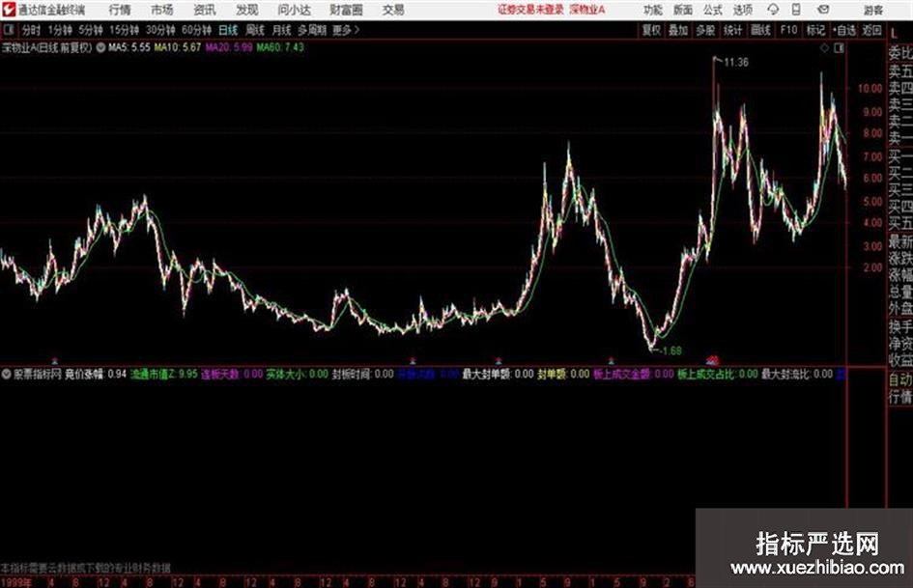Open the 交易 menu

[393, 10]
